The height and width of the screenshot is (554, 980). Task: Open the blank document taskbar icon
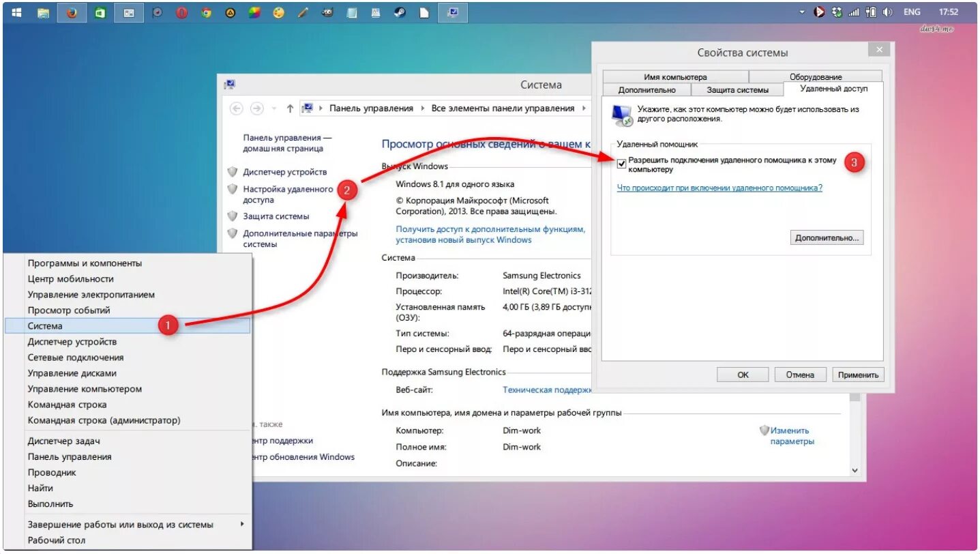point(424,12)
